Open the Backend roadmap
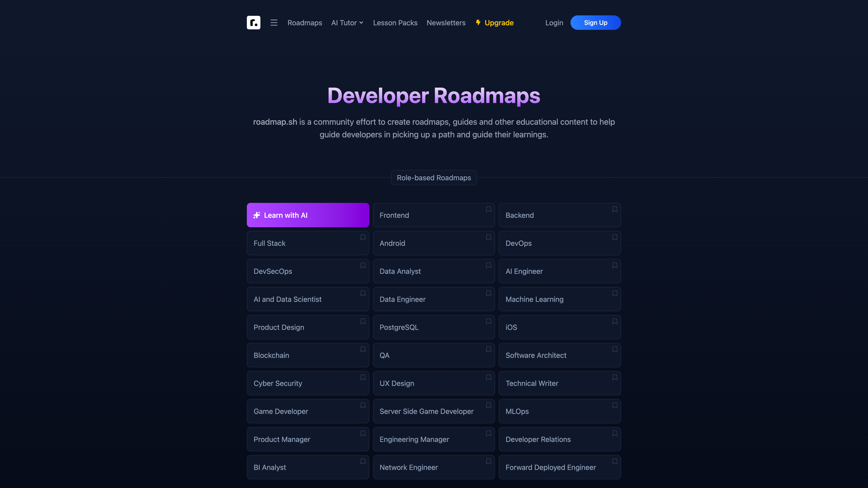This screenshot has height=488, width=868. point(560,215)
